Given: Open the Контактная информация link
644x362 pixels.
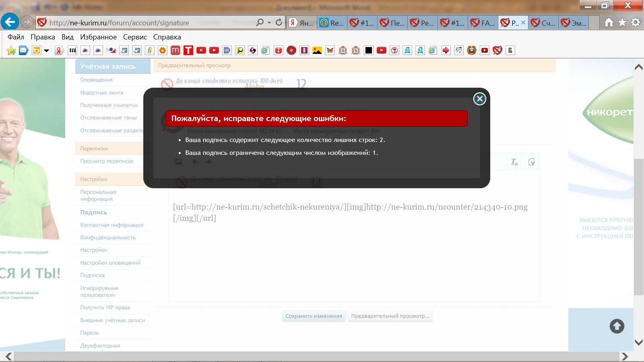Looking at the screenshot, I should tap(111, 225).
